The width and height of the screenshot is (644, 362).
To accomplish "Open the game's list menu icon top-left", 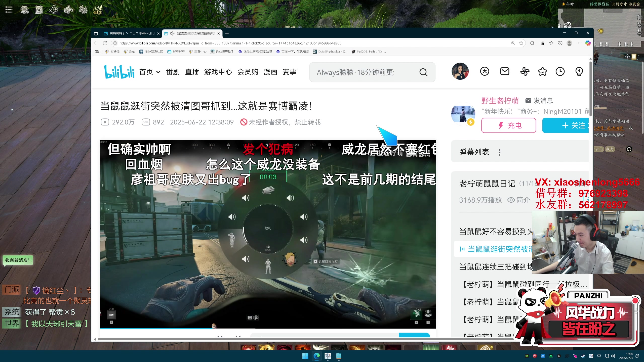I will coord(9,10).
